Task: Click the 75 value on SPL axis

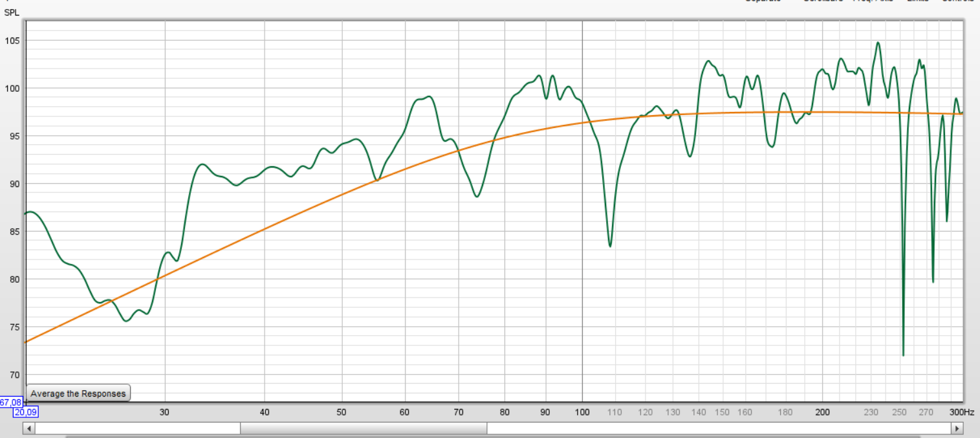Action: click(x=16, y=327)
